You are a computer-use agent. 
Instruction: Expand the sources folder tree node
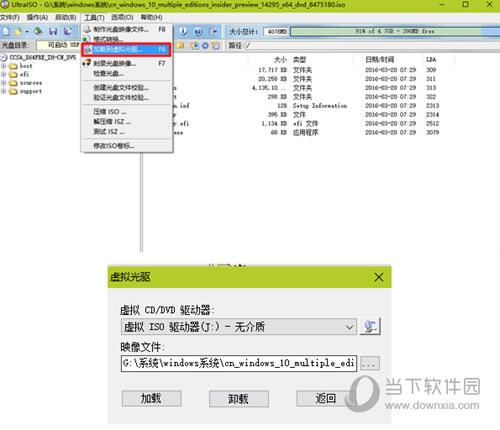[x=3, y=83]
